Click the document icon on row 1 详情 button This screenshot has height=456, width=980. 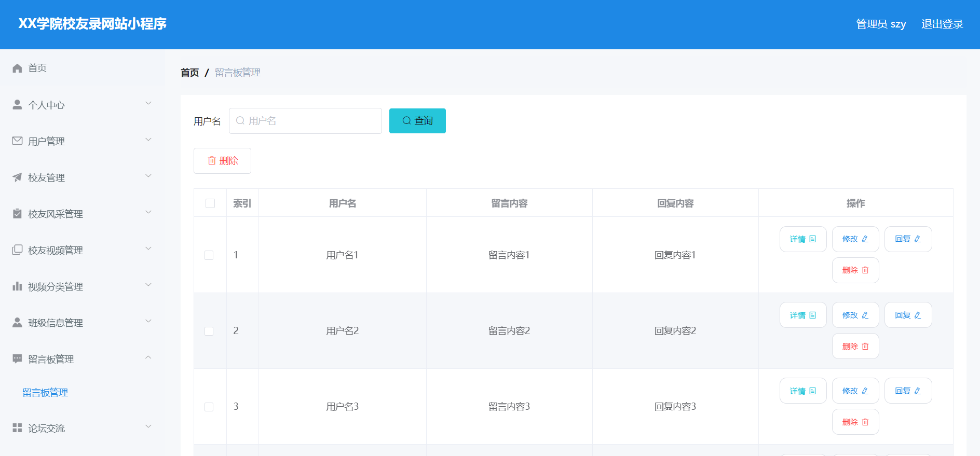(x=813, y=239)
